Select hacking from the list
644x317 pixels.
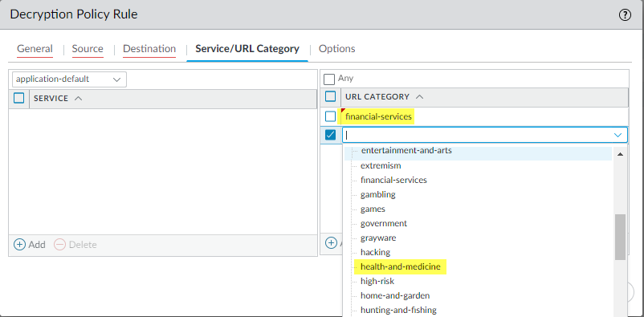pyautogui.click(x=375, y=252)
